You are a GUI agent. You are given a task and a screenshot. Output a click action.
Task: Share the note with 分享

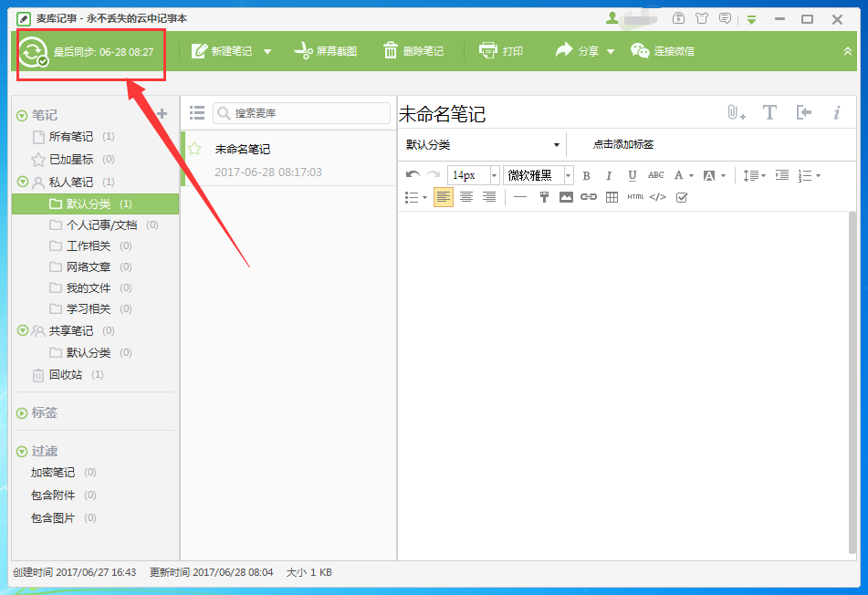[577, 51]
